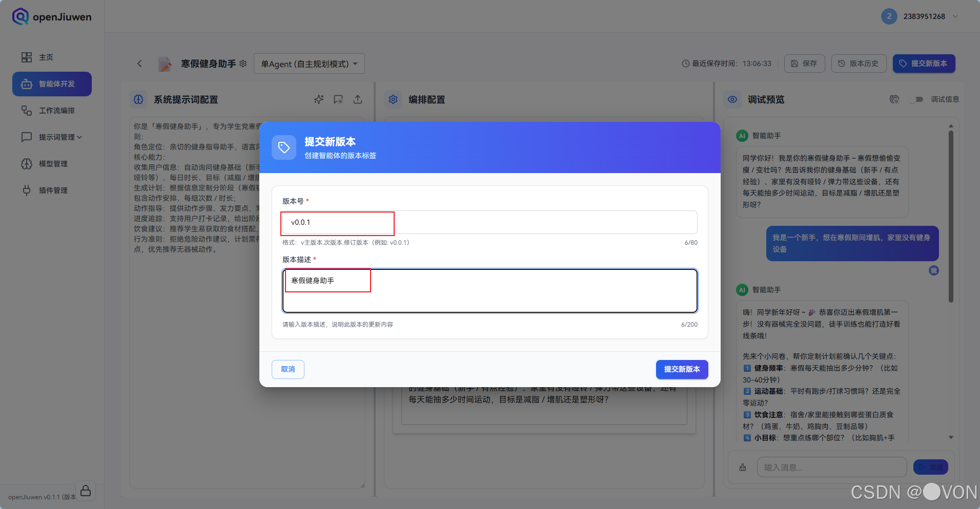Viewport: 980px width, 509px height.
Task: Select the 主页 sidebar icon
Action: [46, 57]
